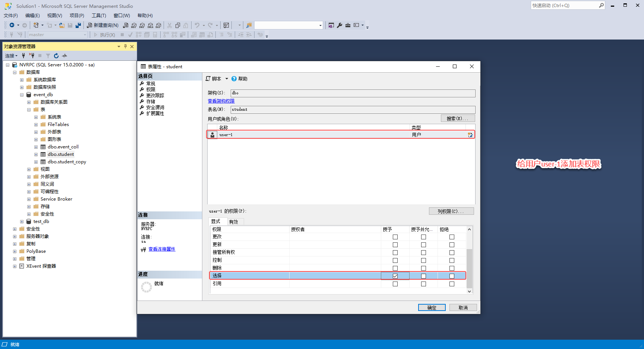Image resolution: width=644 pixels, height=349 pixels.
Task: Open Activity Monitor from Object Explorer toolbar
Action: [64, 56]
